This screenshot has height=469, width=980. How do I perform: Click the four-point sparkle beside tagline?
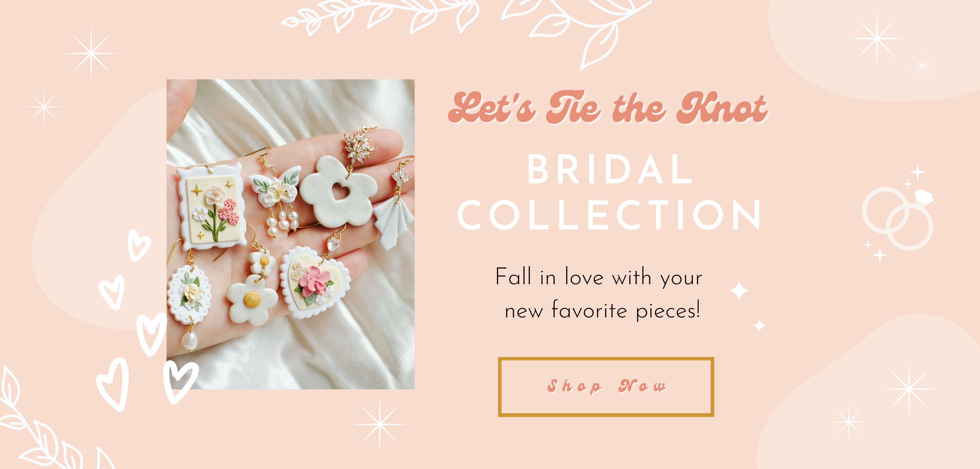pyautogui.click(x=739, y=291)
